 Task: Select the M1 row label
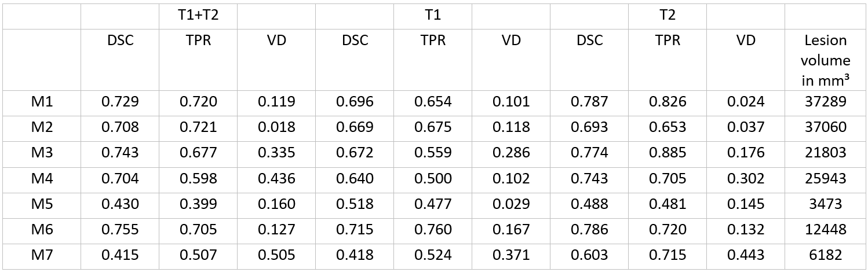click(x=42, y=102)
